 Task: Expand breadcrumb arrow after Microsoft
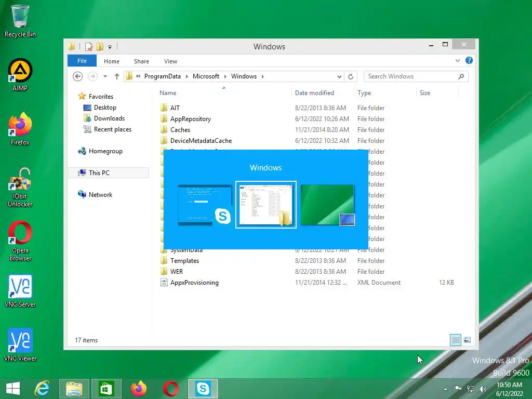(225, 76)
